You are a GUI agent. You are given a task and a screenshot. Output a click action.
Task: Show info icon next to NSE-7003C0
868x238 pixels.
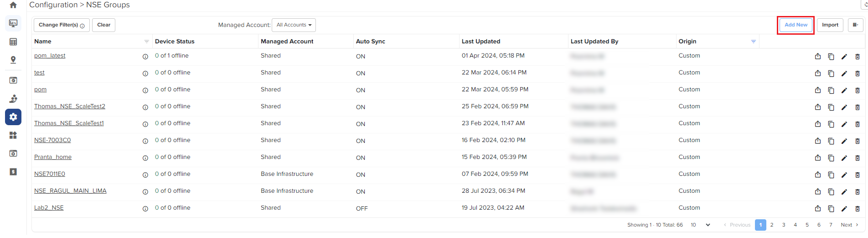coord(145,141)
